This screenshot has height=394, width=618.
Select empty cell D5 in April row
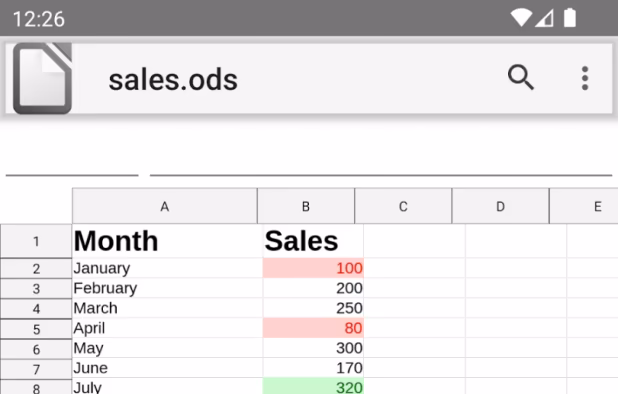click(x=516, y=328)
